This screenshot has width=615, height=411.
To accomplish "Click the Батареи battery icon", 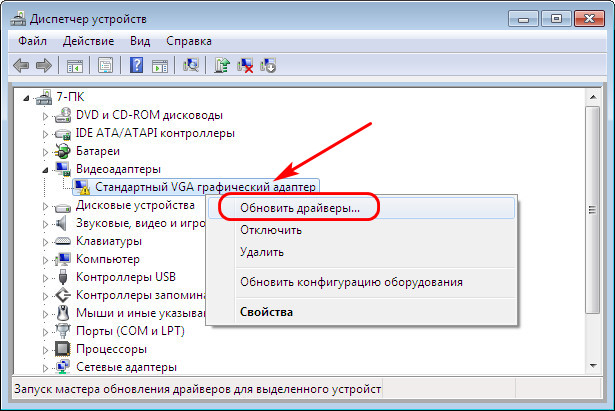I will (x=63, y=151).
